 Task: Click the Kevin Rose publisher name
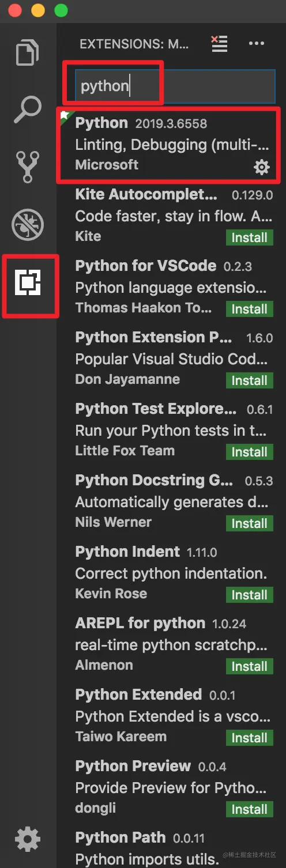[x=111, y=594]
